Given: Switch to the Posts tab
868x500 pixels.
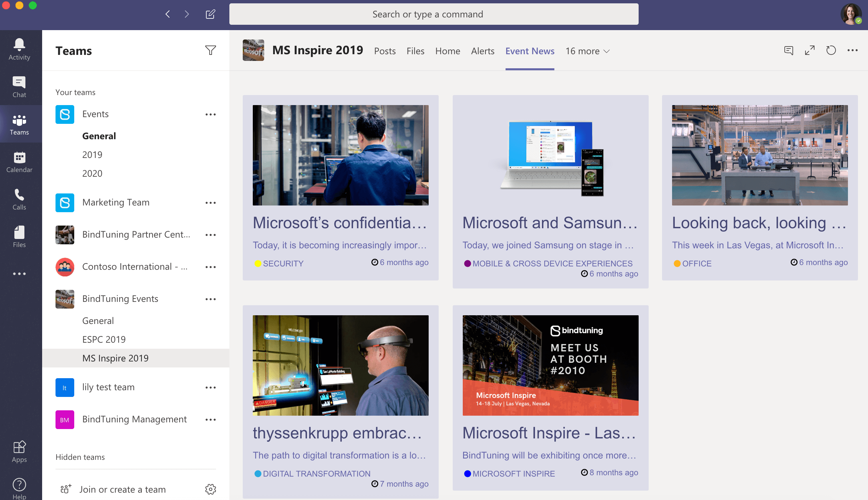Looking at the screenshot, I should (x=385, y=51).
